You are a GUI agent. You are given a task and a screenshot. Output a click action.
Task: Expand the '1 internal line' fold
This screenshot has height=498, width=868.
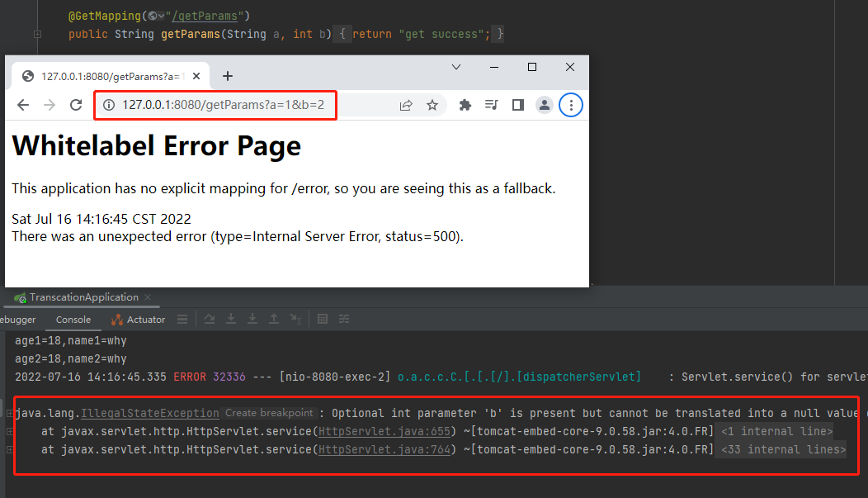tap(776, 431)
